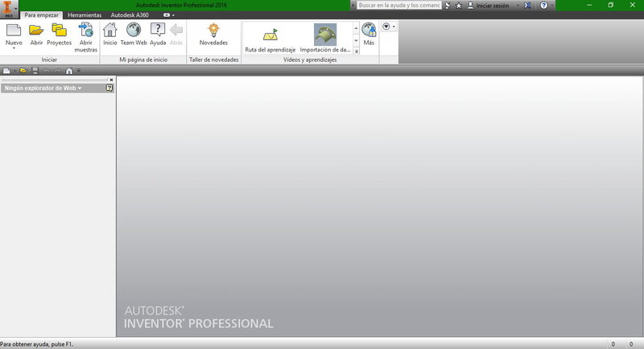Open the Nuevo dropdown arrow below label
The height and width of the screenshot is (349, 644).
pyautogui.click(x=14, y=48)
